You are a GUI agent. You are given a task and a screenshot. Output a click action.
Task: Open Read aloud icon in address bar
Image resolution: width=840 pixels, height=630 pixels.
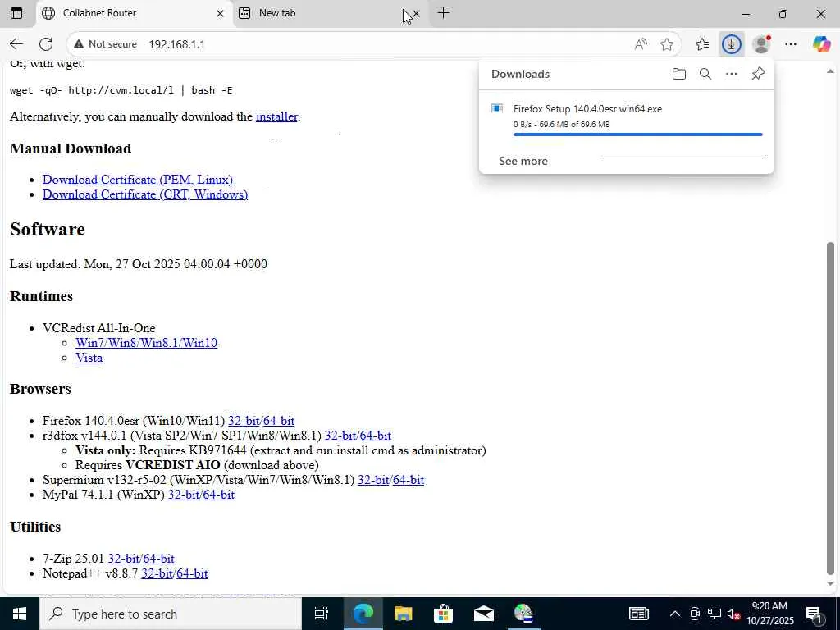(x=641, y=44)
